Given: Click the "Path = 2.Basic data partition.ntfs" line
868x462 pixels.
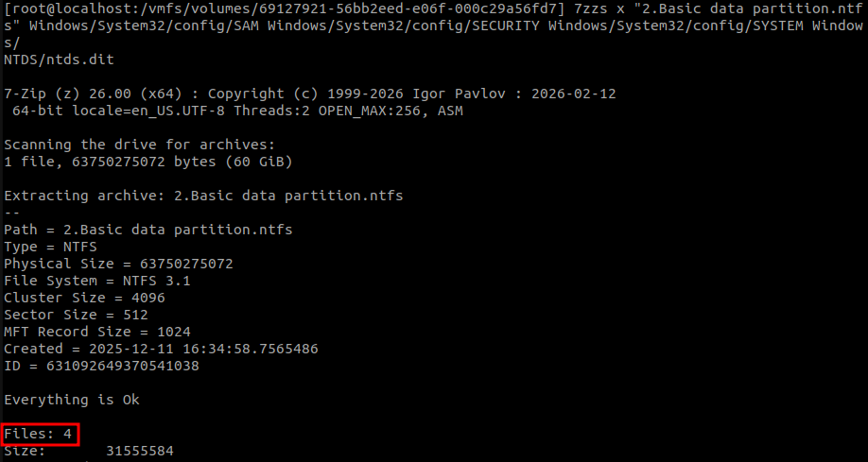Looking at the screenshot, I should click(x=148, y=230).
